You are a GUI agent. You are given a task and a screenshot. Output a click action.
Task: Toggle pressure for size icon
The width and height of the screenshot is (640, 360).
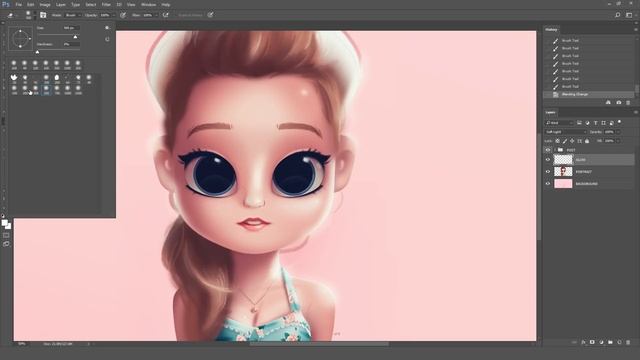click(210, 15)
